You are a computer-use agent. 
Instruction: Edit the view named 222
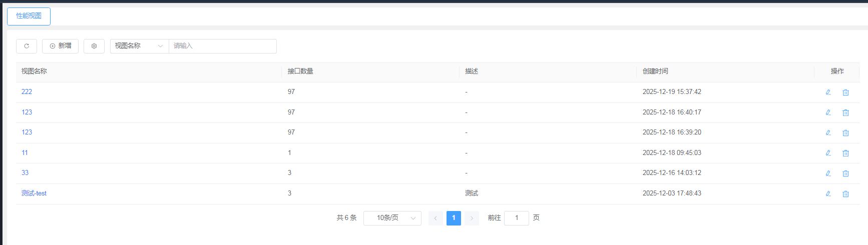tap(828, 92)
